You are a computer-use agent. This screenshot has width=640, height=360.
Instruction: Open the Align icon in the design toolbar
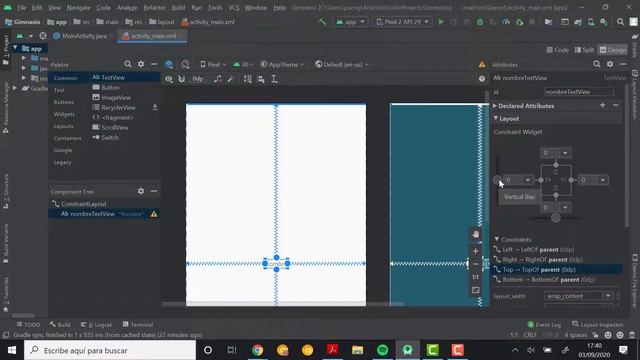tap(261, 79)
